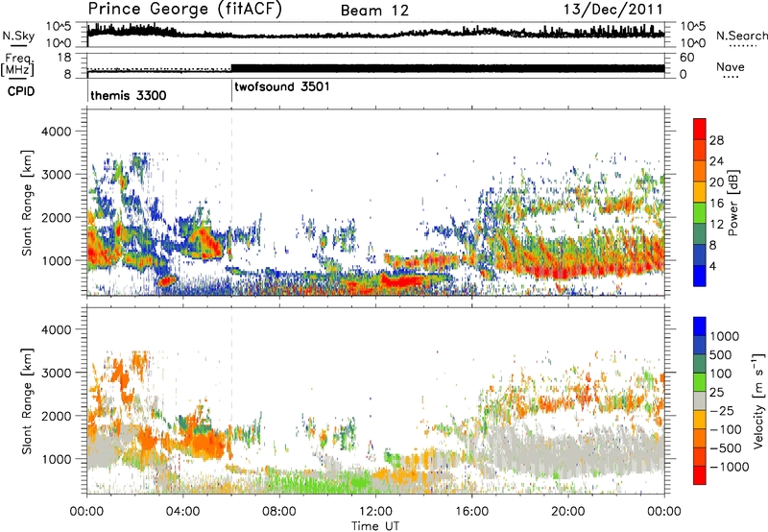
Task: Click the red high-power patch near 13:00 UT
Action: tap(402, 281)
